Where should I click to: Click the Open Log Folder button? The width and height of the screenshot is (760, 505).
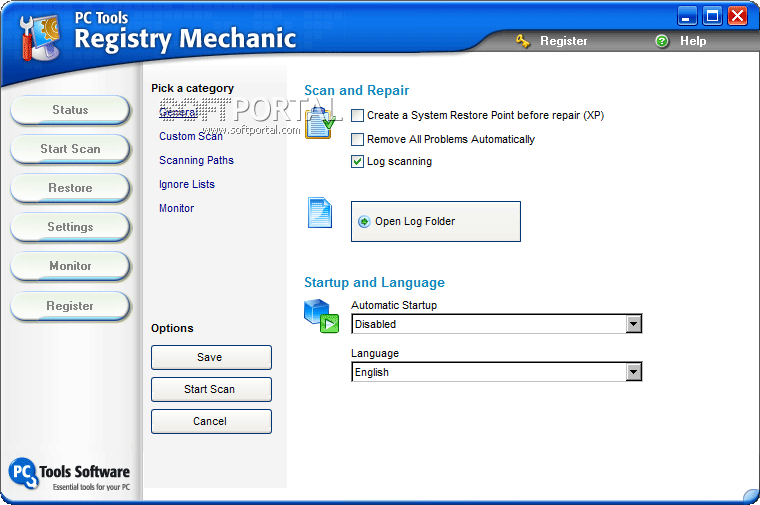click(x=436, y=221)
